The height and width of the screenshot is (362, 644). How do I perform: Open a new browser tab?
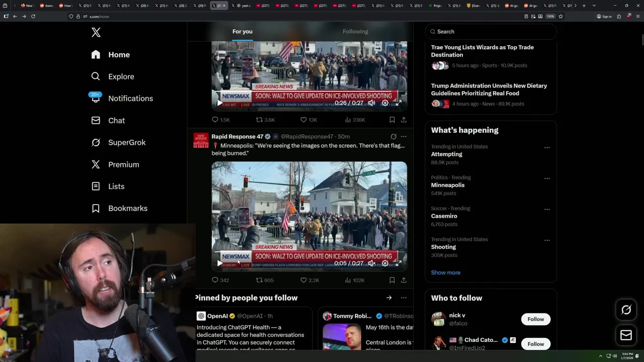click(584, 6)
